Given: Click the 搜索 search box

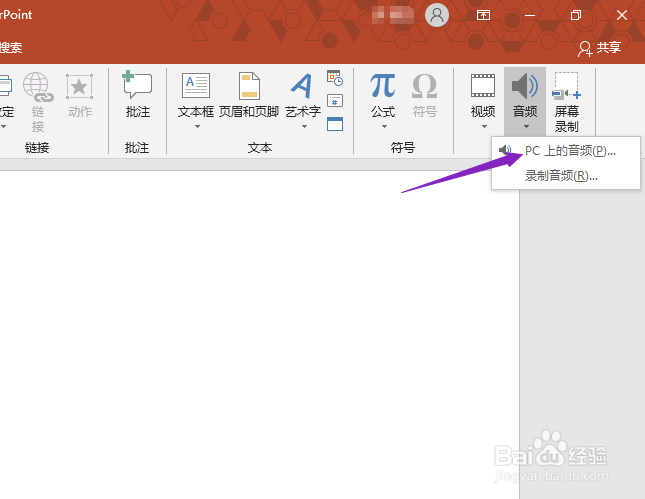Looking at the screenshot, I should click(11, 48).
